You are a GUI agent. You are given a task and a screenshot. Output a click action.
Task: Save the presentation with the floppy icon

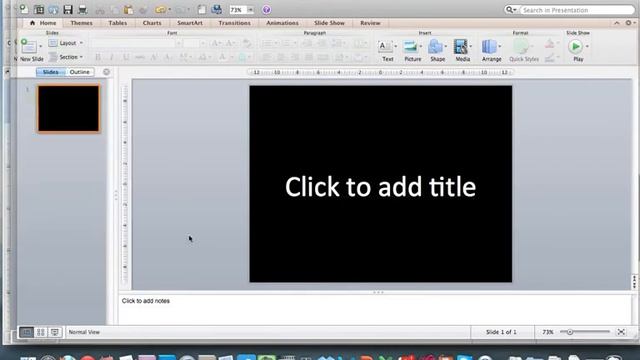(68, 9)
